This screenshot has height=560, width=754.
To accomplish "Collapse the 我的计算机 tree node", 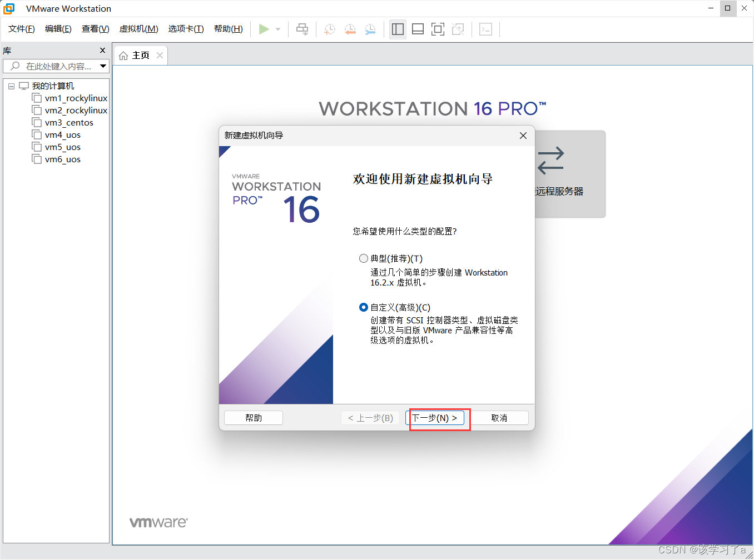I will click(x=11, y=86).
